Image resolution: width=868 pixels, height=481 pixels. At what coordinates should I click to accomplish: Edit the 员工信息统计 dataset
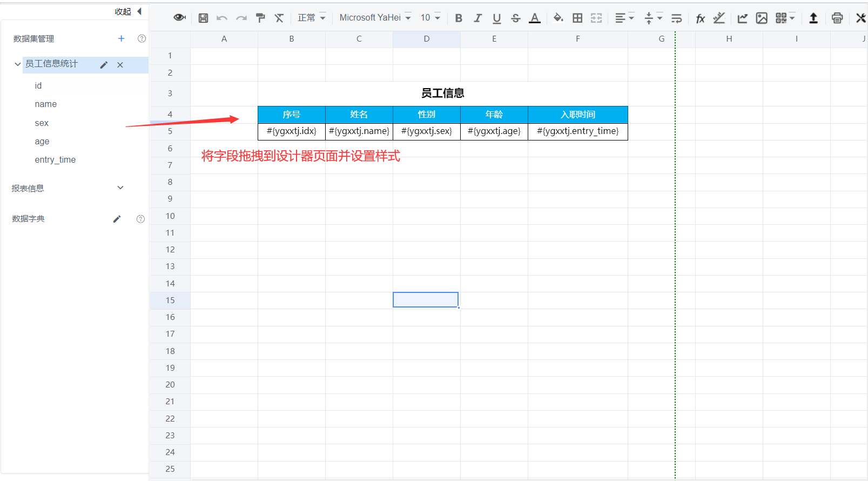tap(104, 65)
